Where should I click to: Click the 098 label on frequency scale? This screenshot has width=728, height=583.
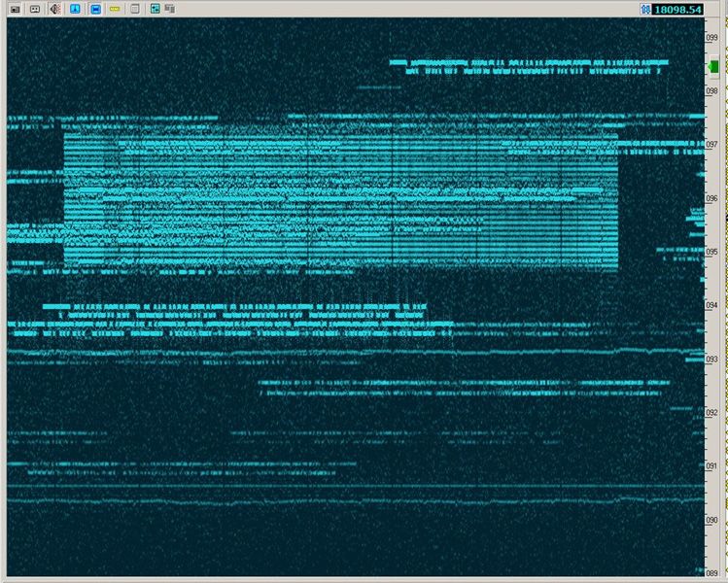tap(711, 91)
